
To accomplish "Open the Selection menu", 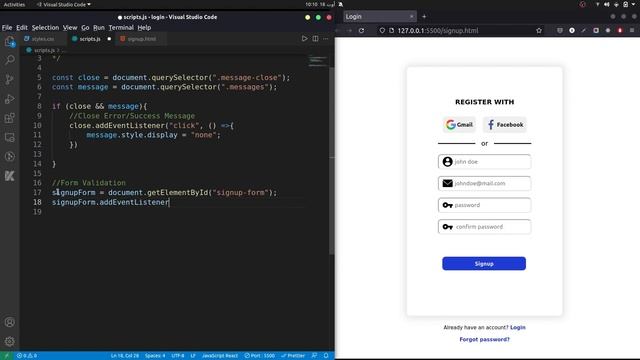I will tap(45, 28).
